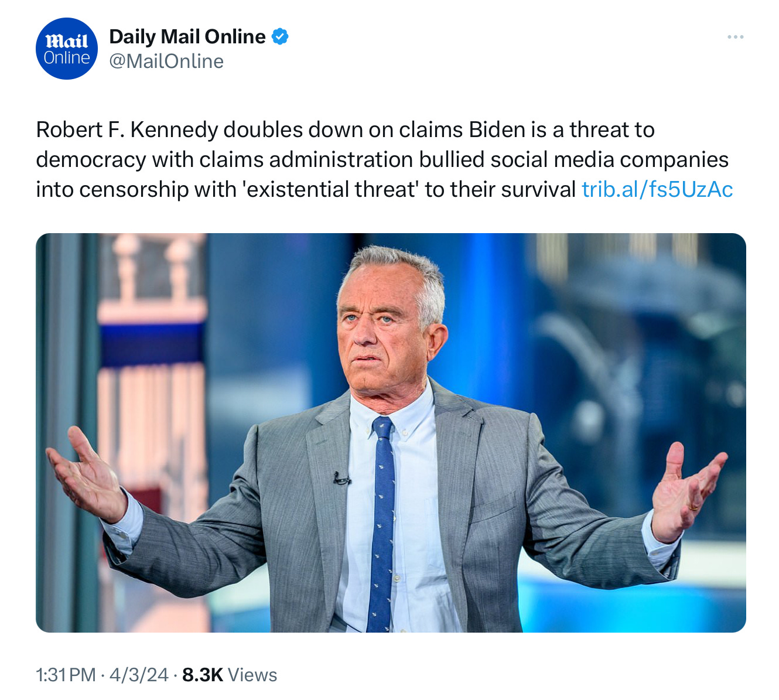The image size is (779, 700).
Task: Click the blue verified checkmark badge
Action: [x=281, y=36]
